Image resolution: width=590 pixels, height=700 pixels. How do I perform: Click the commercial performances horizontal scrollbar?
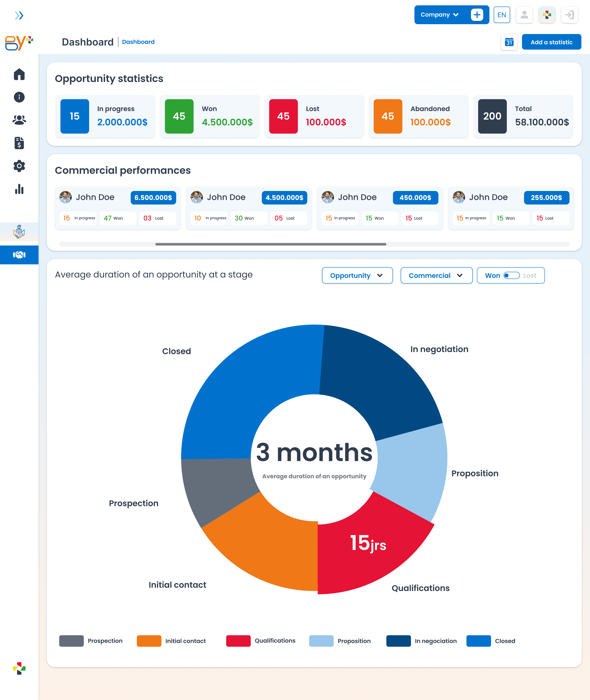[271, 244]
